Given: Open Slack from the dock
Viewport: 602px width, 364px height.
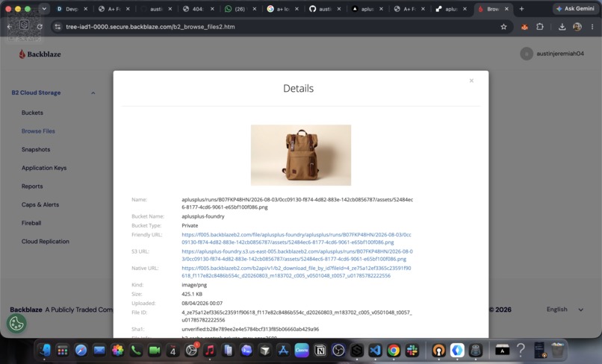Looking at the screenshot, I should point(412,350).
